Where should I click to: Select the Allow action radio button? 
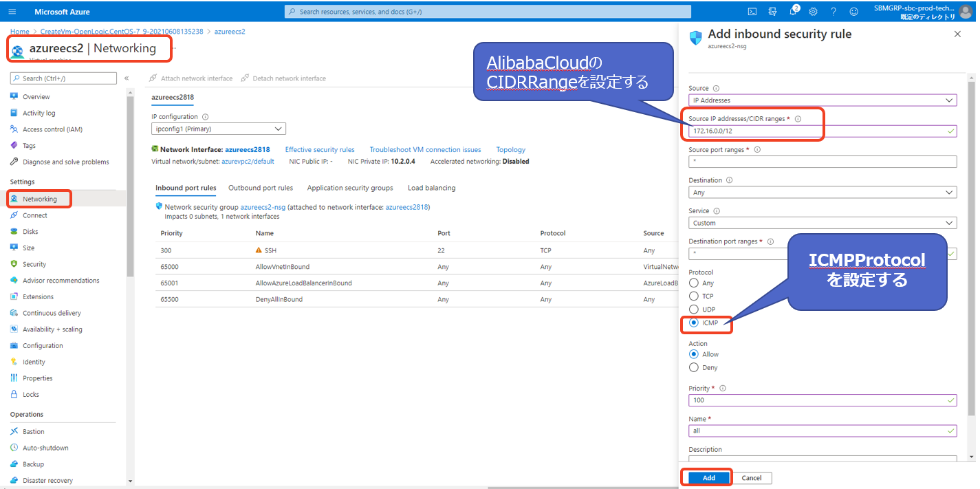click(x=694, y=354)
